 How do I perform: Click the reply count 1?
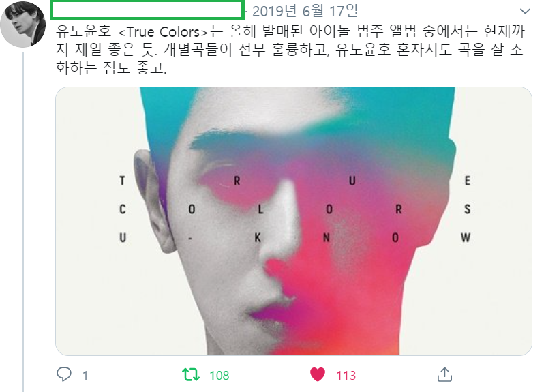(85, 375)
